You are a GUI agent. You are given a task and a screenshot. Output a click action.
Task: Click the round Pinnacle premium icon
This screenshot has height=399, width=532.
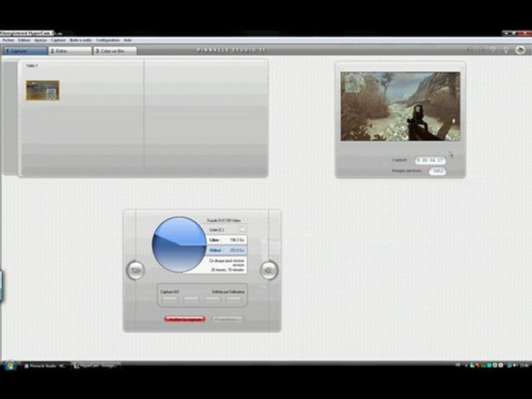(520, 50)
